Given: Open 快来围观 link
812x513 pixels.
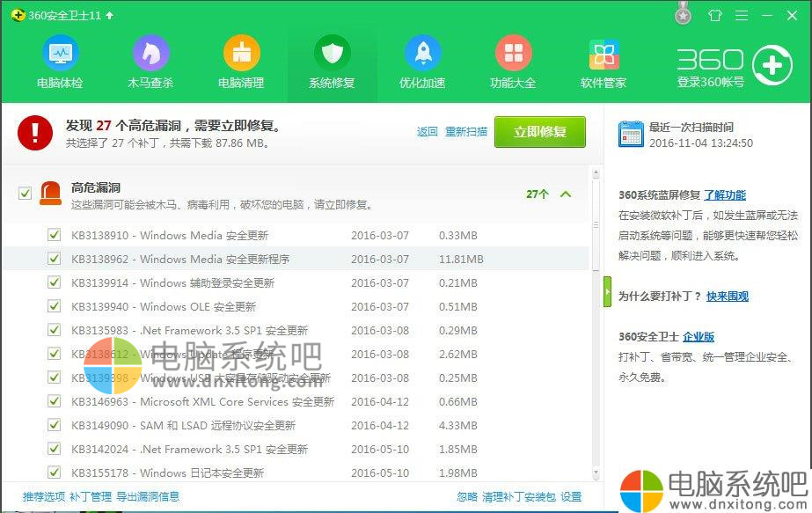Looking at the screenshot, I should coord(728,297).
